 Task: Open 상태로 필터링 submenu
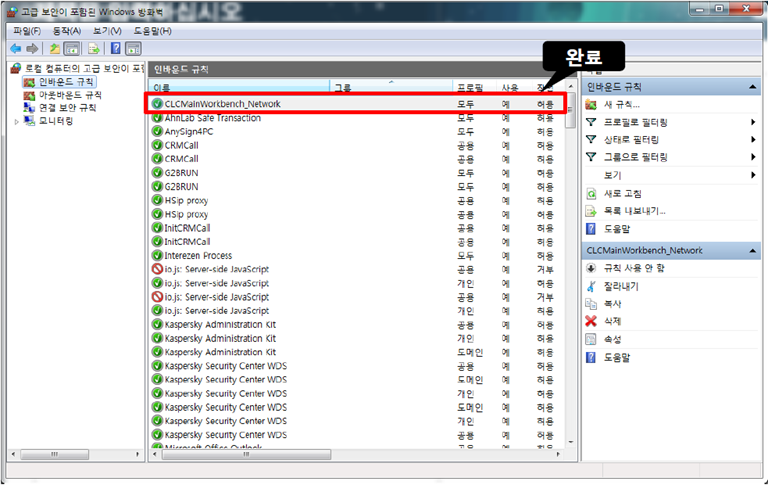pyautogui.click(x=631, y=140)
